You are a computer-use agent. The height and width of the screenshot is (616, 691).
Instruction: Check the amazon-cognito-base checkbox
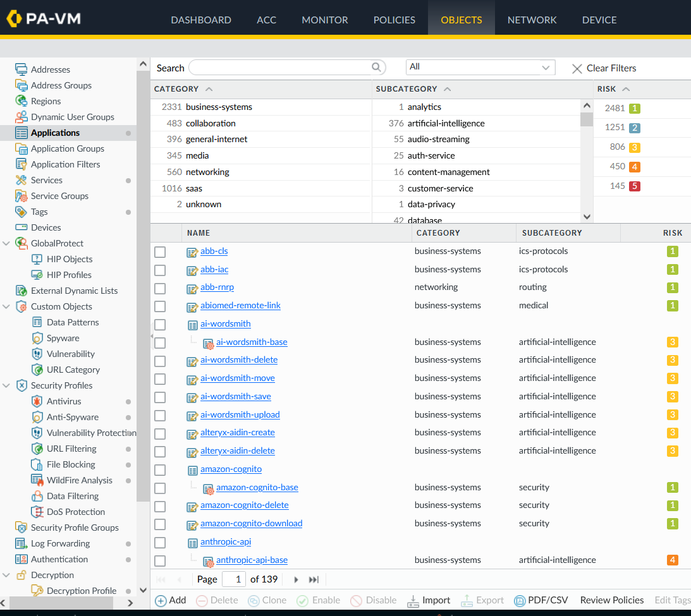[x=160, y=487]
